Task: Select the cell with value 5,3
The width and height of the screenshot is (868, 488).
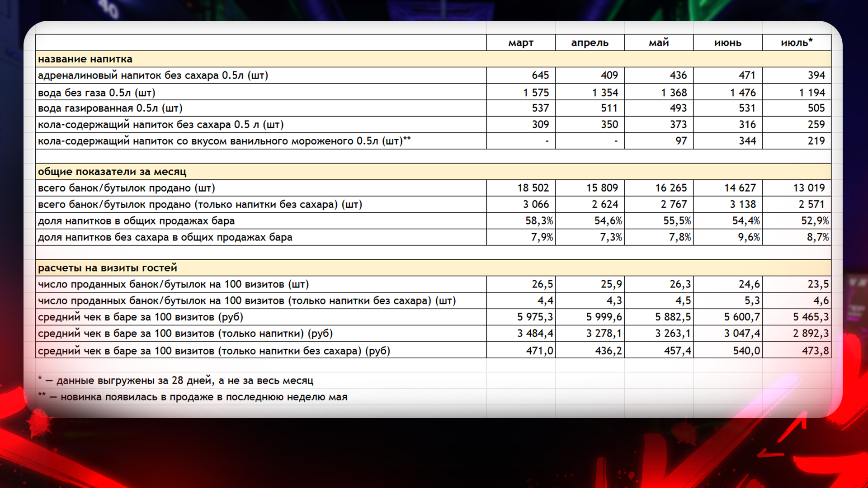Action: pos(728,301)
